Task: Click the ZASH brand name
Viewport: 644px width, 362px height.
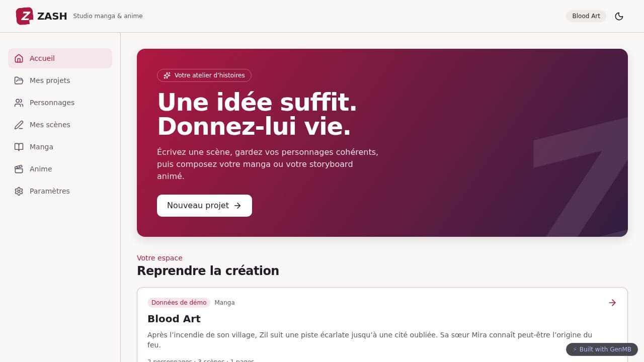Action: click(52, 16)
